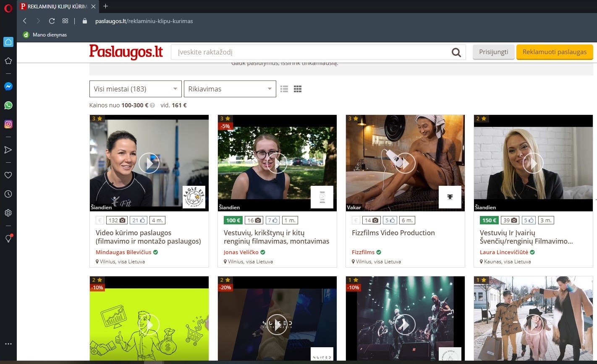Open the Rikiavimas sorting dropdown
Viewport: 597px width, 364px height.
pyautogui.click(x=230, y=89)
